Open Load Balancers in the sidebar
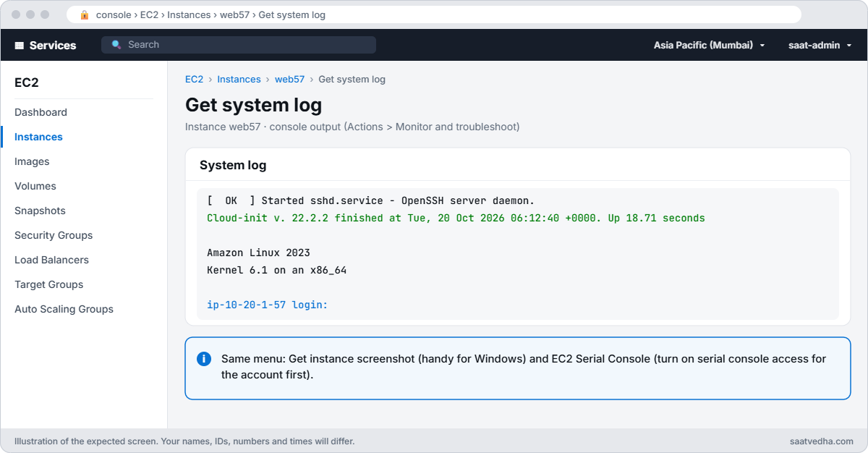The image size is (868, 453). (51, 260)
